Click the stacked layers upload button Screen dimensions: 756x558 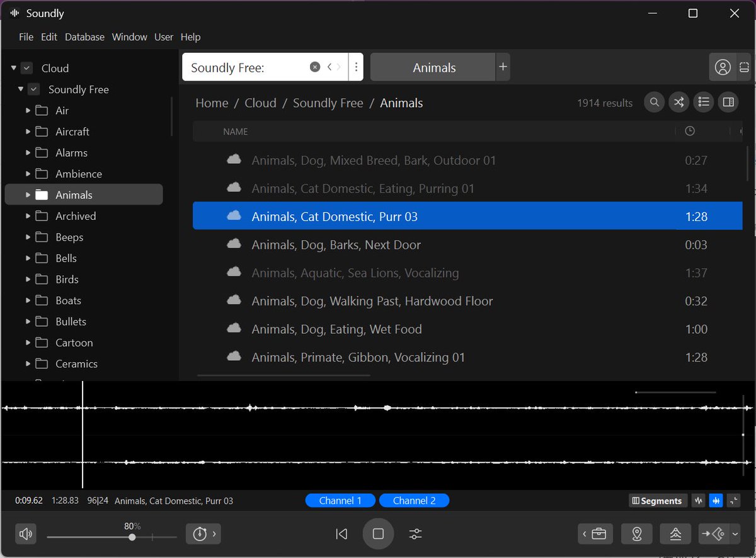tap(675, 534)
